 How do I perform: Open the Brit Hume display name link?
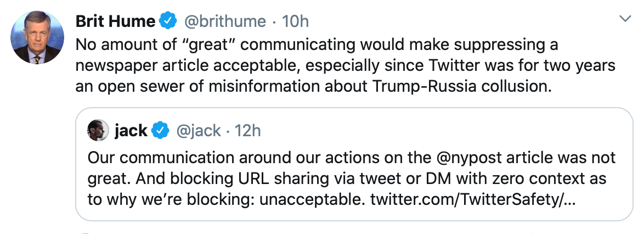coord(115,22)
